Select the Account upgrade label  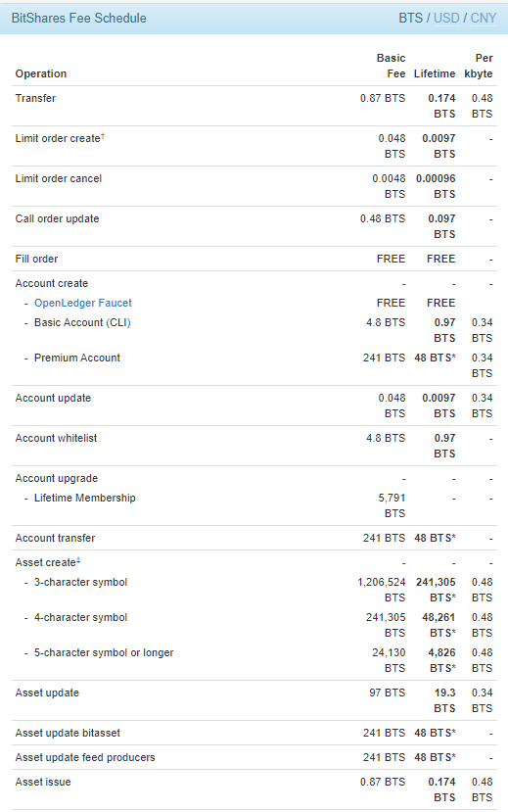[x=57, y=478]
